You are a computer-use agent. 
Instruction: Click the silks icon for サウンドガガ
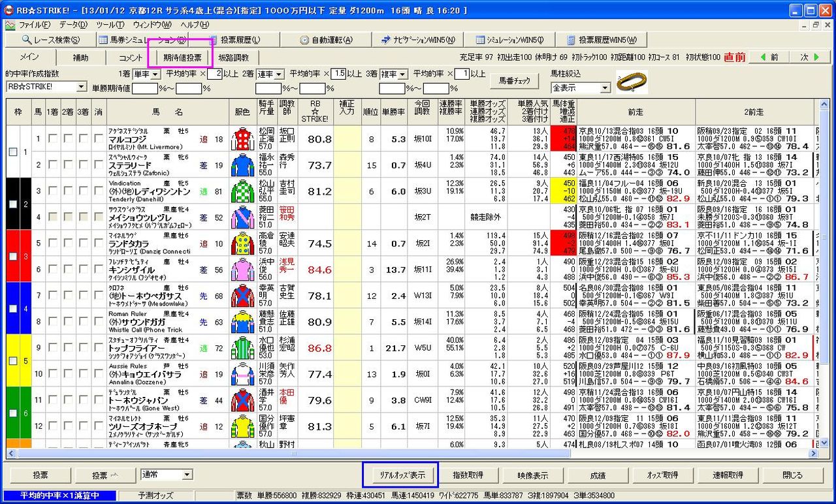(x=242, y=321)
